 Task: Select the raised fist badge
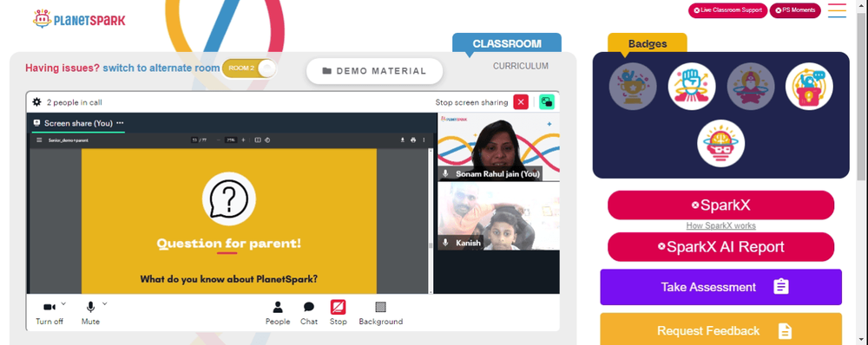[692, 87]
